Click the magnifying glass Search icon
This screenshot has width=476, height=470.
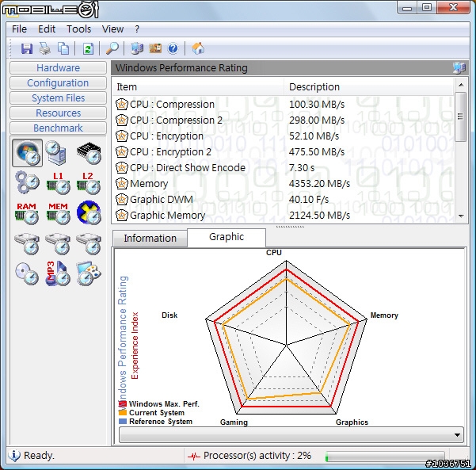(x=112, y=48)
